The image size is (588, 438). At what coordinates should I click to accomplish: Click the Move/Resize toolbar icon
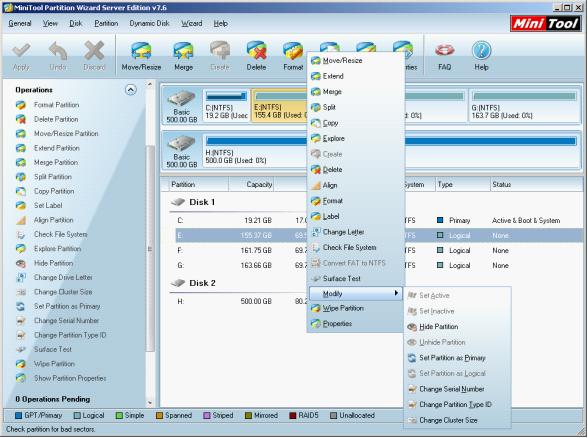click(141, 51)
